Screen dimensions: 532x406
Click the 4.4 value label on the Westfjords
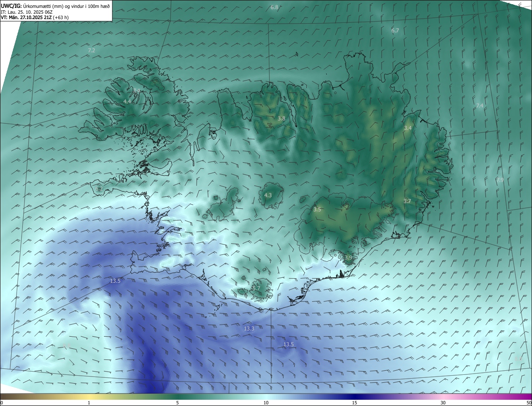point(127,101)
